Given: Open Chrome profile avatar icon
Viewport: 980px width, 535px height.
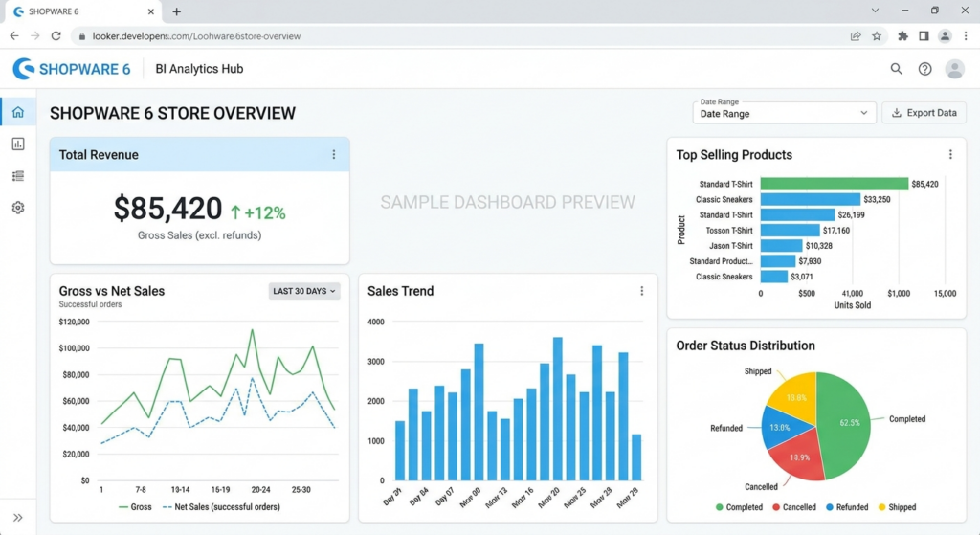Looking at the screenshot, I should point(945,36).
